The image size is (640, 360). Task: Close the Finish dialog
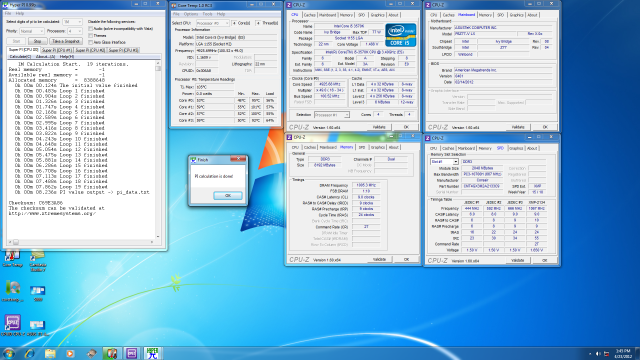pyautogui.click(x=238, y=159)
